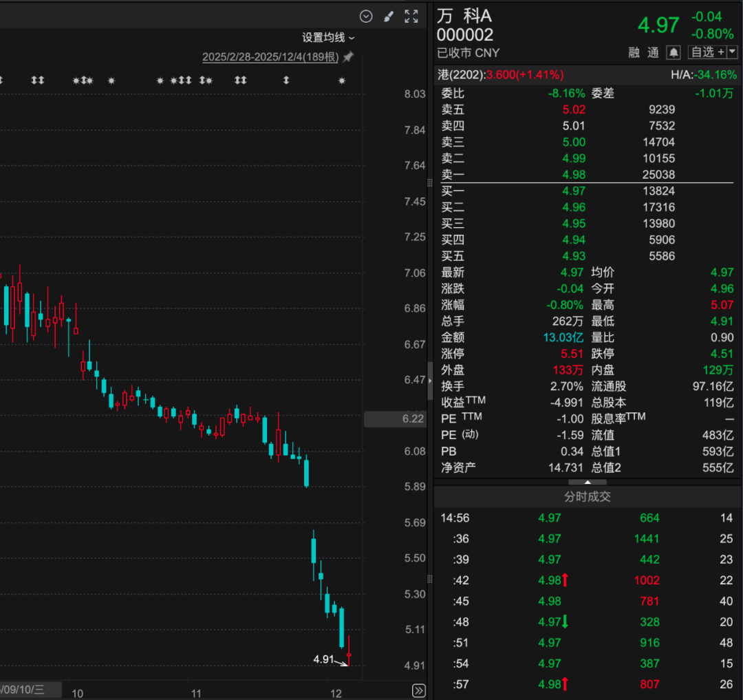Pin the date range with pin icon
743x700 pixels.
tap(348, 57)
